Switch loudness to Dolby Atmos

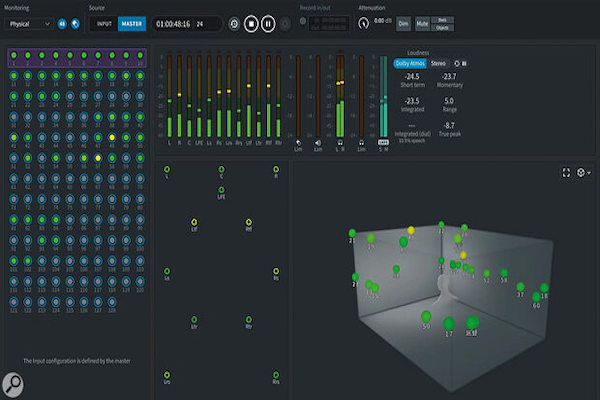pyautogui.click(x=410, y=63)
